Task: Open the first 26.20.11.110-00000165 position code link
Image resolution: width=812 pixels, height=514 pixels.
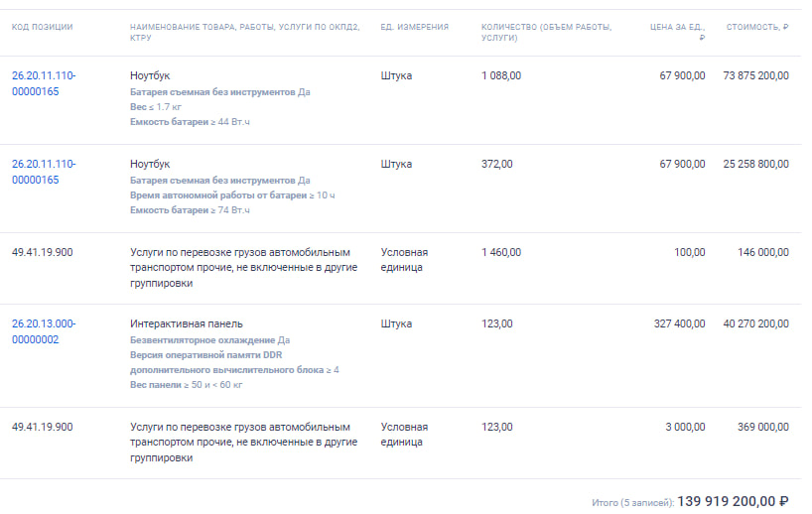Action: pos(44,83)
